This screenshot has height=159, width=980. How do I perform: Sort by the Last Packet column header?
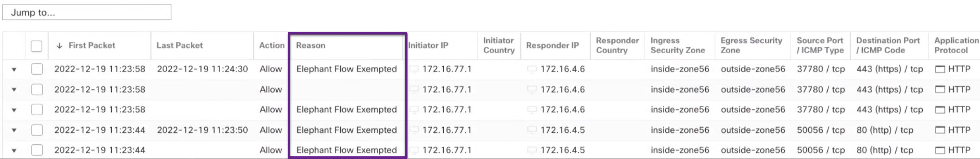pyautogui.click(x=180, y=46)
